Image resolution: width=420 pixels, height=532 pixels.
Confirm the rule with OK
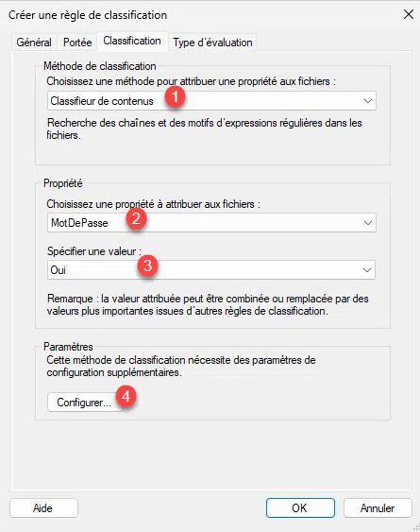pyautogui.click(x=300, y=508)
